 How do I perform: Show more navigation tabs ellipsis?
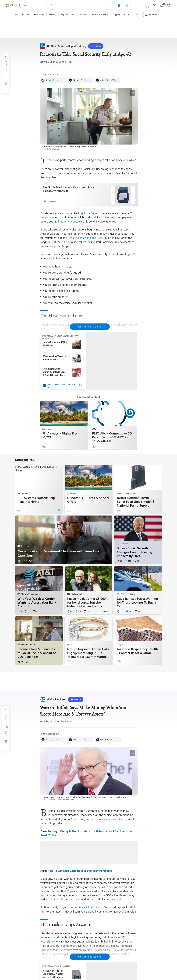pyautogui.click(x=137, y=15)
